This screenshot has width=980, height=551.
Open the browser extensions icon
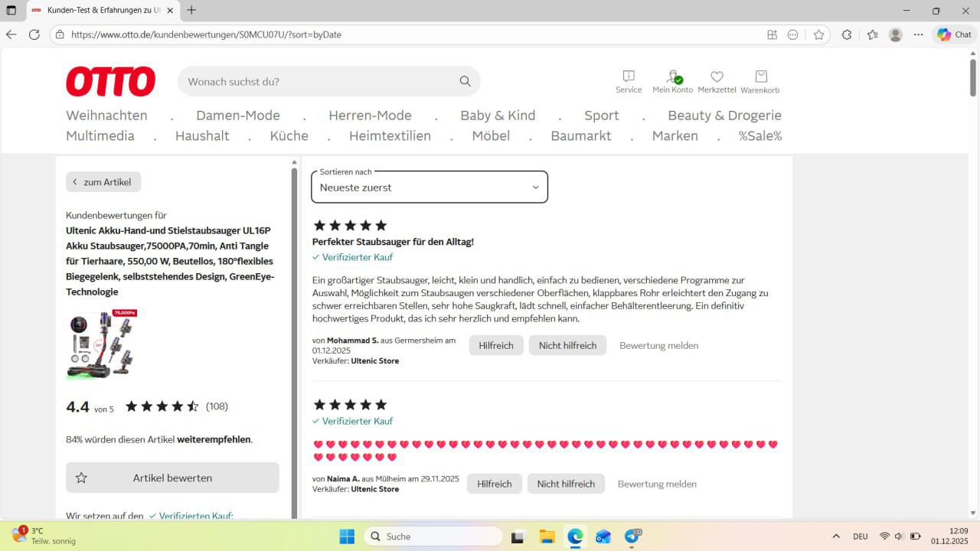(847, 34)
